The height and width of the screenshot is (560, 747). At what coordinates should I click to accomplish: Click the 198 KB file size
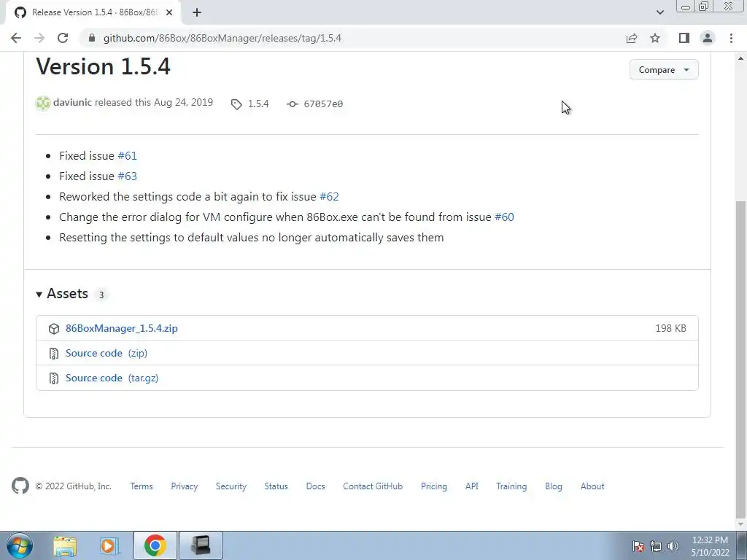click(x=671, y=328)
